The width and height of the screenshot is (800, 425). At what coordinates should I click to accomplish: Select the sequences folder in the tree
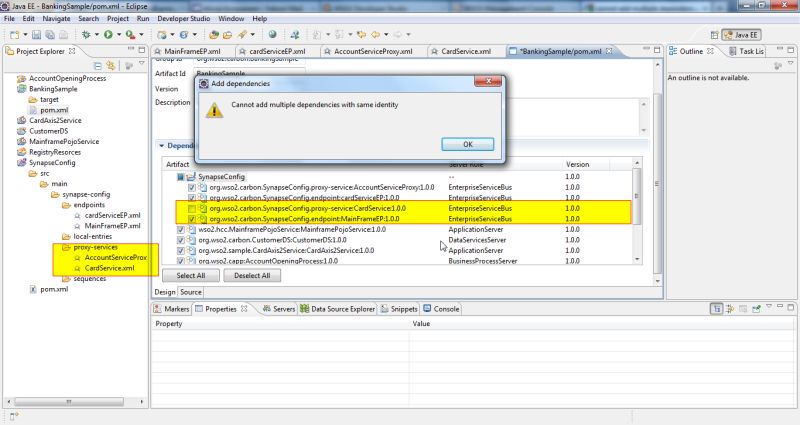[90, 279]
